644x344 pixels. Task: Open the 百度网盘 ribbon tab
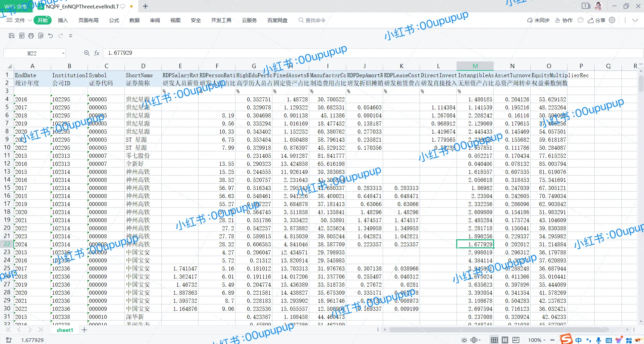[277, 20]
